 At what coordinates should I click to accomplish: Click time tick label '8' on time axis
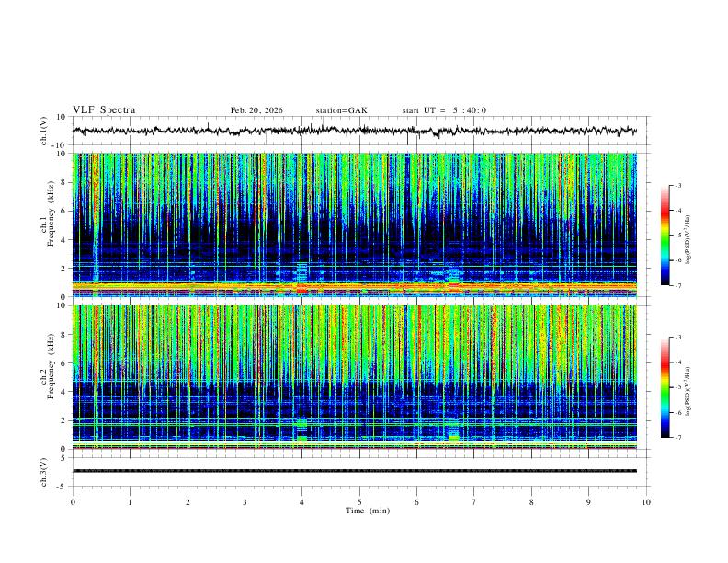pos(531,502)
